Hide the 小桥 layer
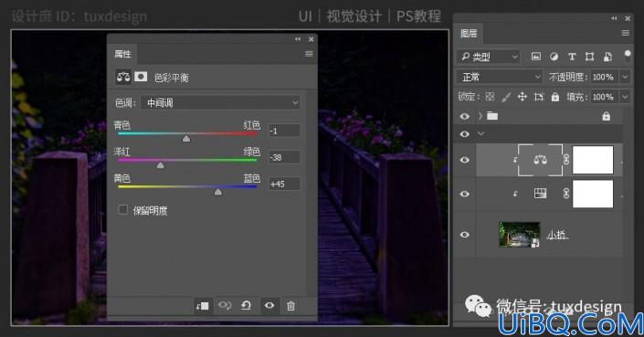The height and width of the screenshot is (337, 644). (x=465, y=235)
